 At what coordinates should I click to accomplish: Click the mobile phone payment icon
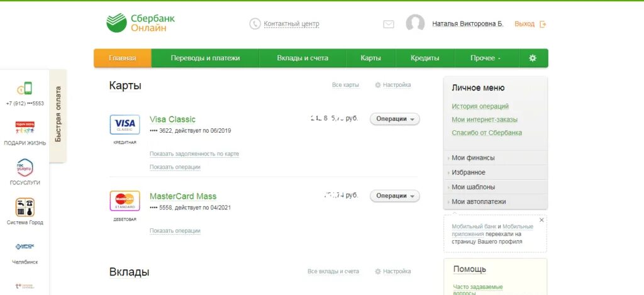click(x=25, y=88)
